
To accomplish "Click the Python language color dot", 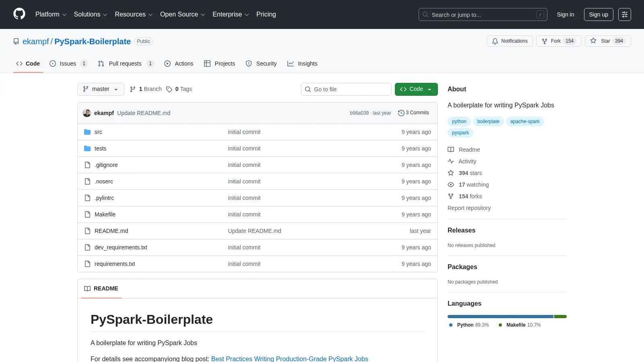I will (x=451, y=325).
